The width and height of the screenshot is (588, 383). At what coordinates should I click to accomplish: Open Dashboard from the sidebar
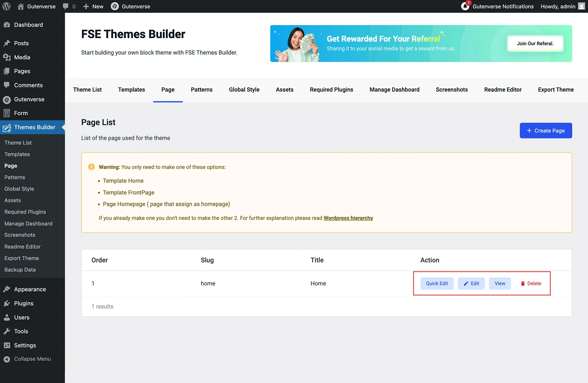point(28,25)
